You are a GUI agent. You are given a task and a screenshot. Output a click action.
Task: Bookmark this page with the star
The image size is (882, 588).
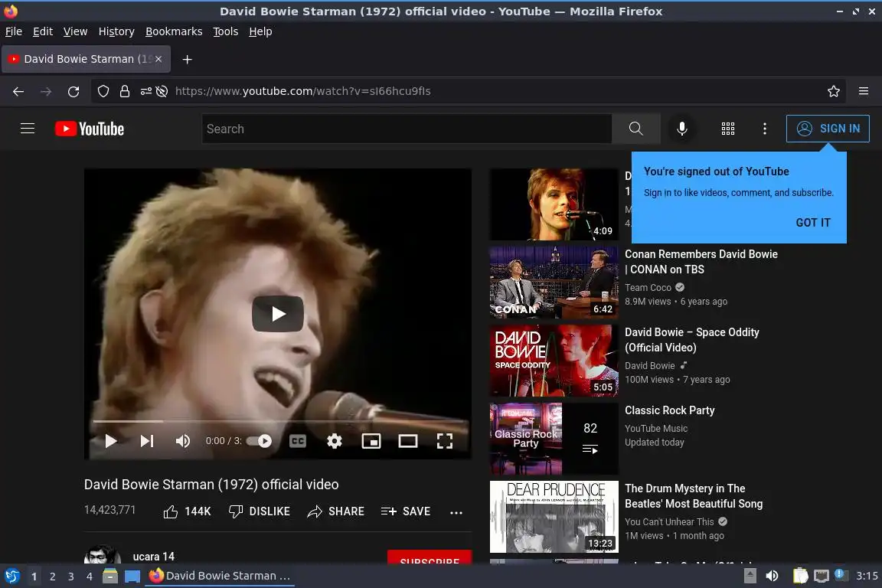point(834,91)
